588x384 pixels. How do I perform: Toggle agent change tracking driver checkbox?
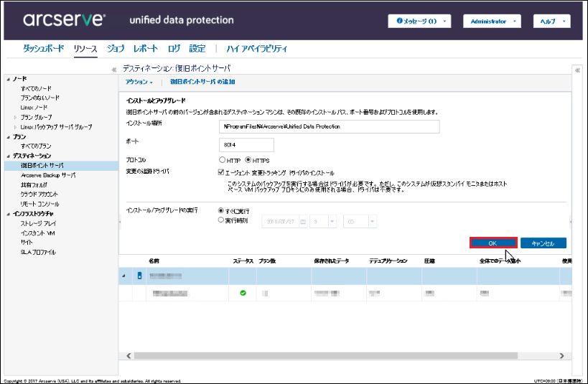coord(221,172)
